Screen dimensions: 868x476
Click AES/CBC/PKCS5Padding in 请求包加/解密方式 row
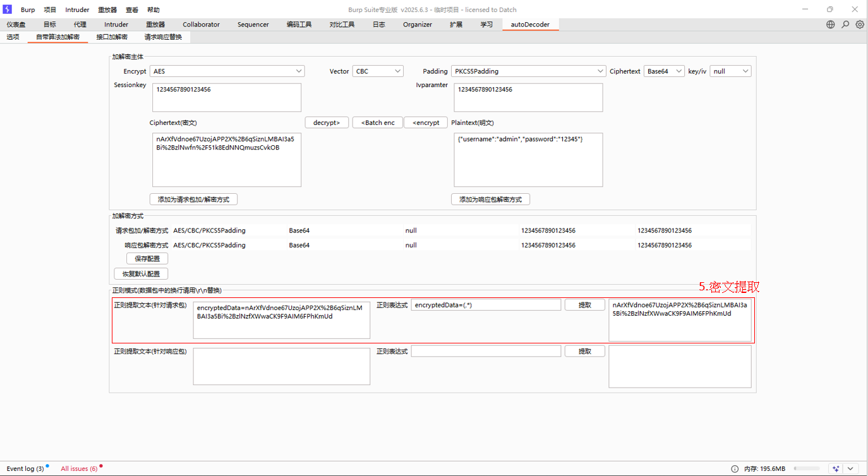point(209,230)
